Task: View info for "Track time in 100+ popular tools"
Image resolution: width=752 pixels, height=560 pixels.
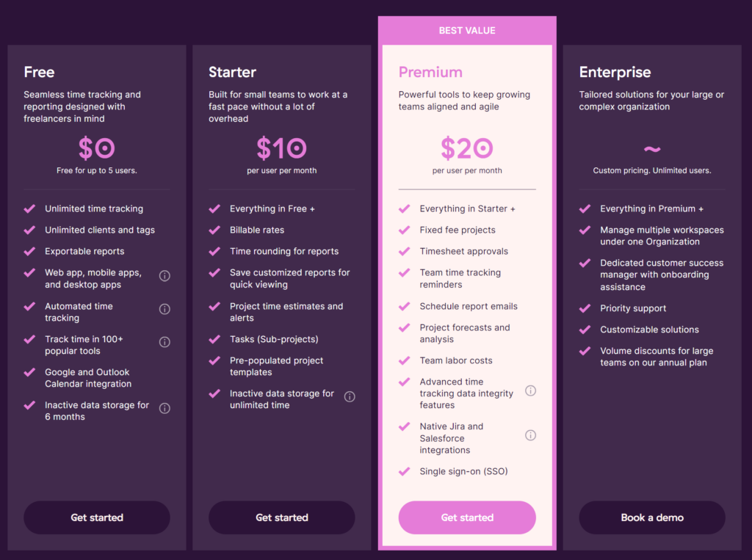Action: click(x=164, y=341)
